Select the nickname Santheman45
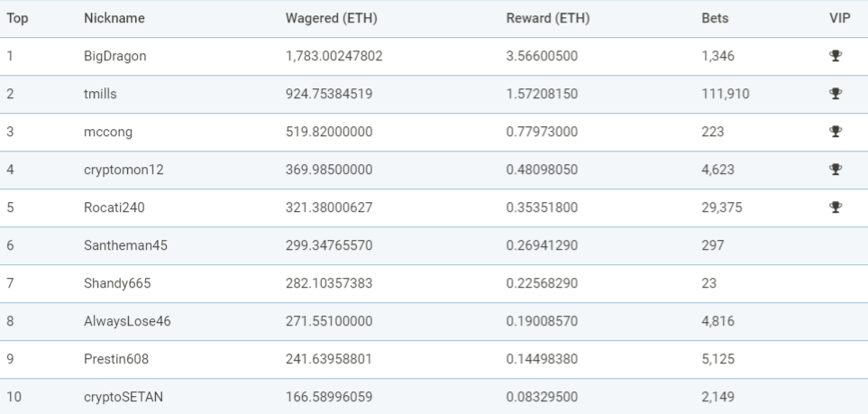The image size is (868, 414). coord(125,245)
